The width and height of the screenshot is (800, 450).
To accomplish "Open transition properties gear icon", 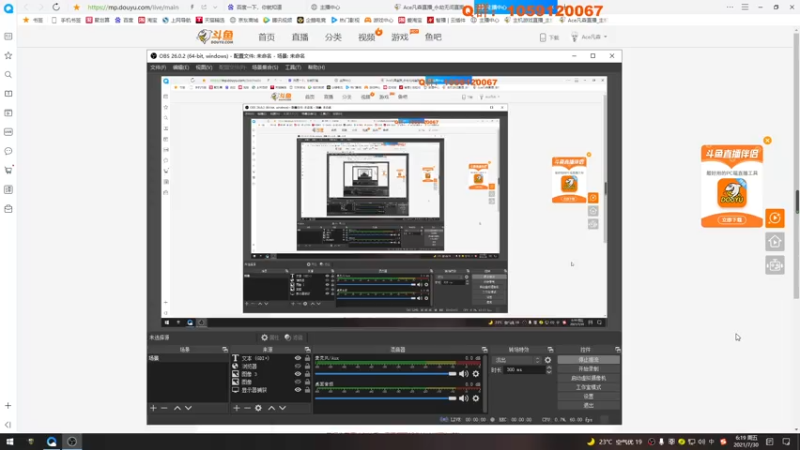I will (548, 360).
